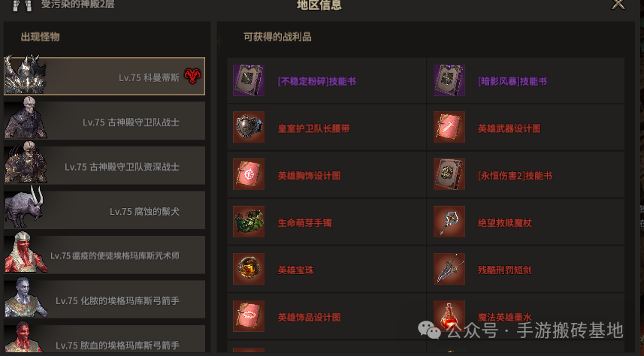Click the 残酷刑罚短剑 dagger icon
This screenshot has width=644, height=356.
click(449, 269)
